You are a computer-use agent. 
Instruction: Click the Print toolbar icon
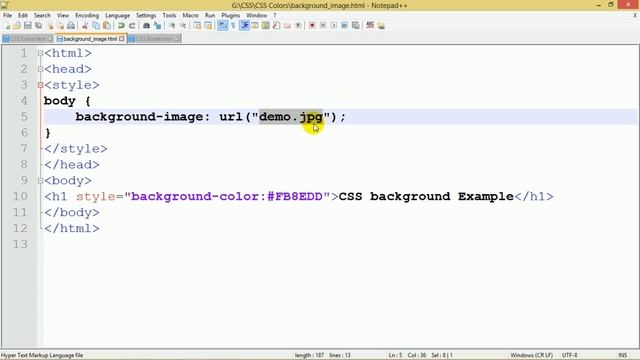click(71, 26)
